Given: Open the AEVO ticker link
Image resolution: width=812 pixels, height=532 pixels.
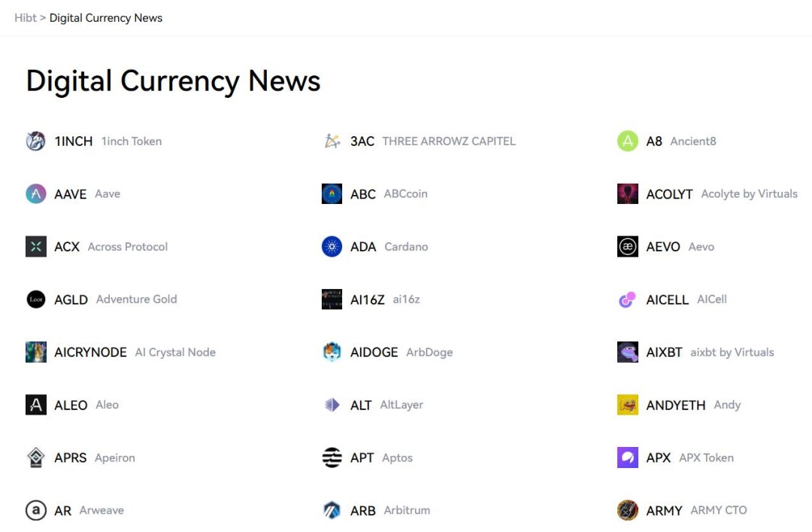Looking at the screenshot, I should pos(663,247).
